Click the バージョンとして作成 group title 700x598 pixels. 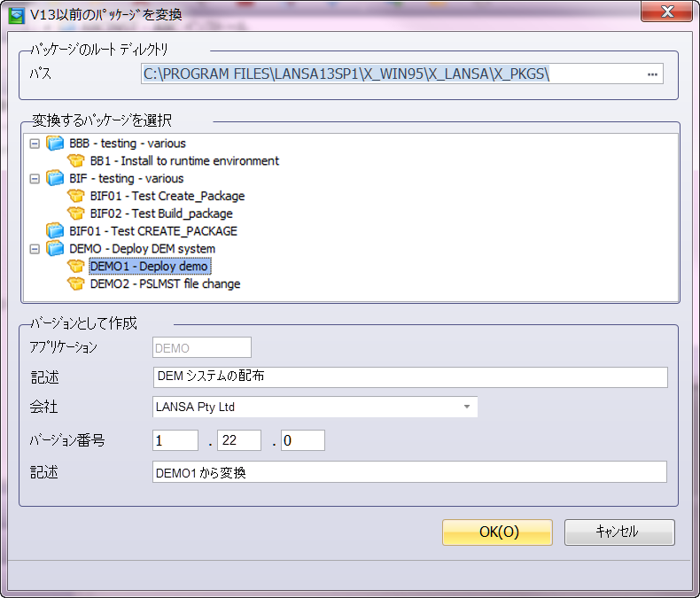[x=83, y=323]
